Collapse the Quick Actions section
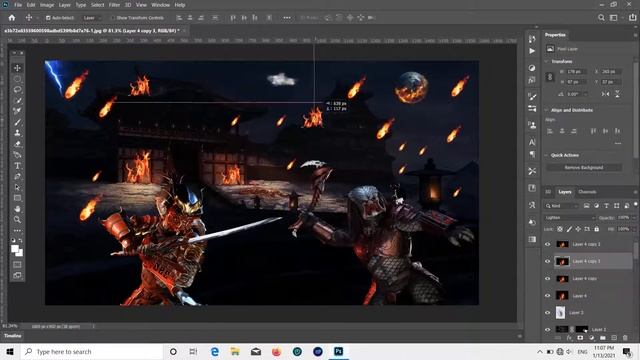The height and width of the screenshot is (360, 640). click(547, 156)
